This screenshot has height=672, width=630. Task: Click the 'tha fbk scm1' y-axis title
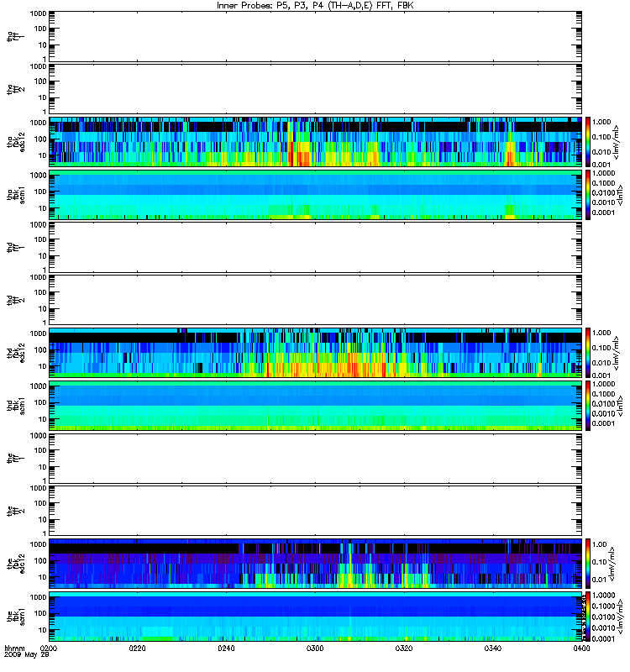(16, 195)
